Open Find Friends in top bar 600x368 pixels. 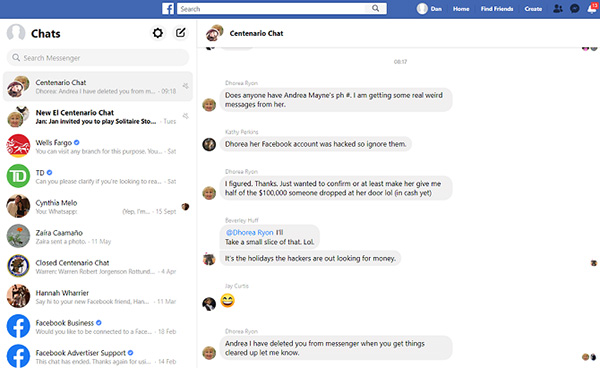click(497, 9)
